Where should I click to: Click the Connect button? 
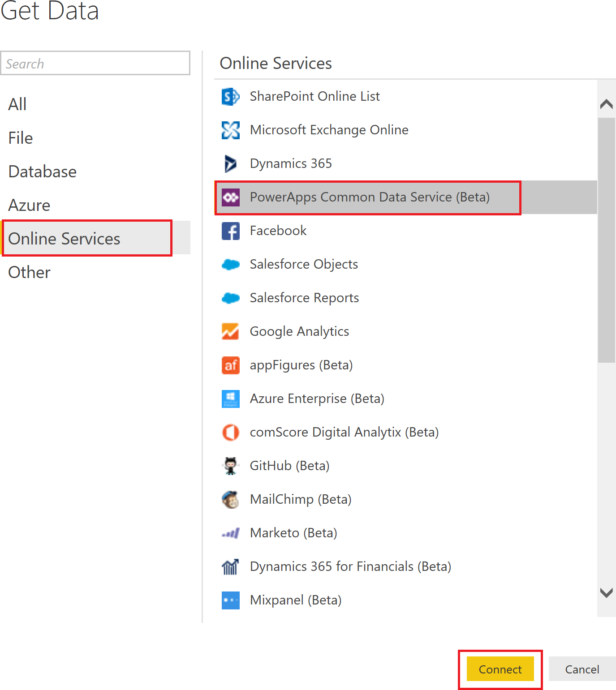[500, 669]
